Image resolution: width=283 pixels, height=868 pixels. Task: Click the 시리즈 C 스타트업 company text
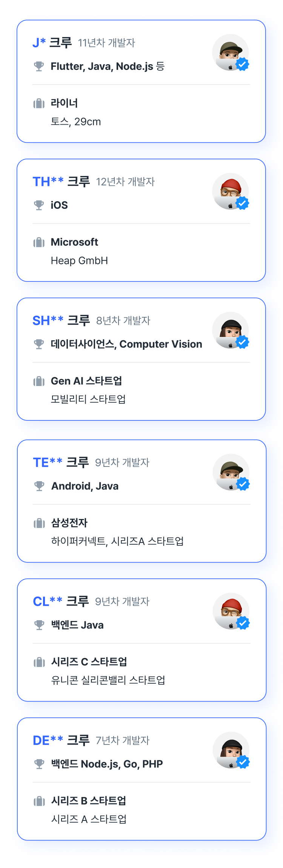(89, 662)
